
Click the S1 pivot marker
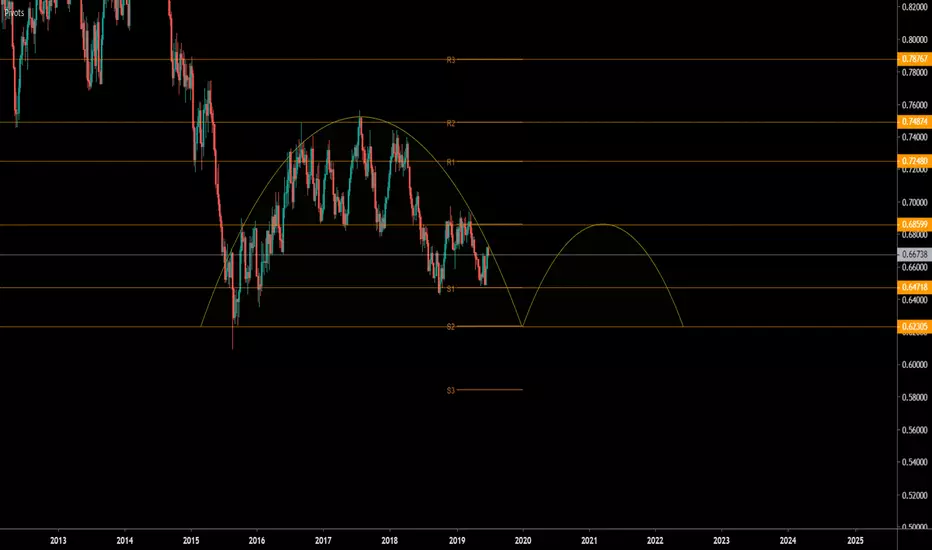[x=451, y=288]
